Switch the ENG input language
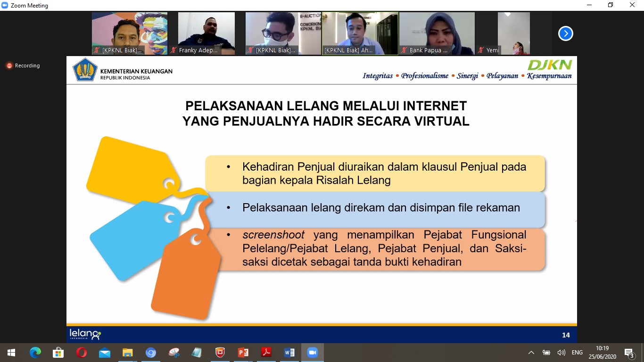 tap(577, 353)
